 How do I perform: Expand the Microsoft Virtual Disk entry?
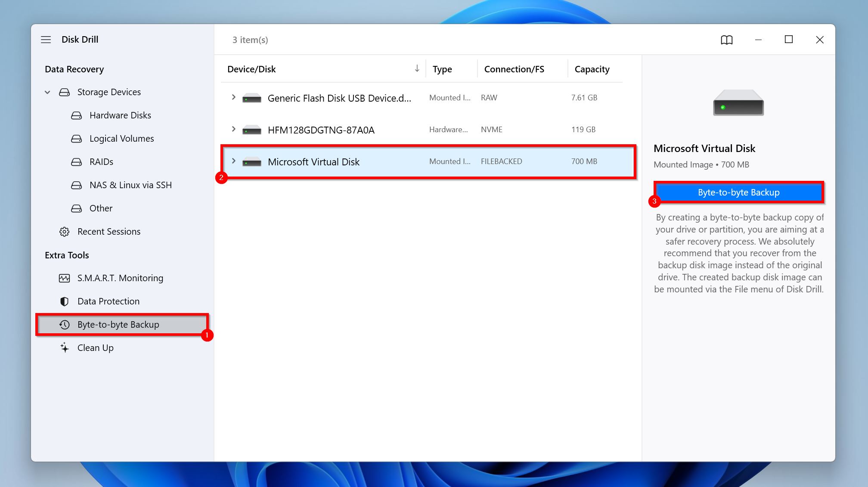click(x=233, y=161)
